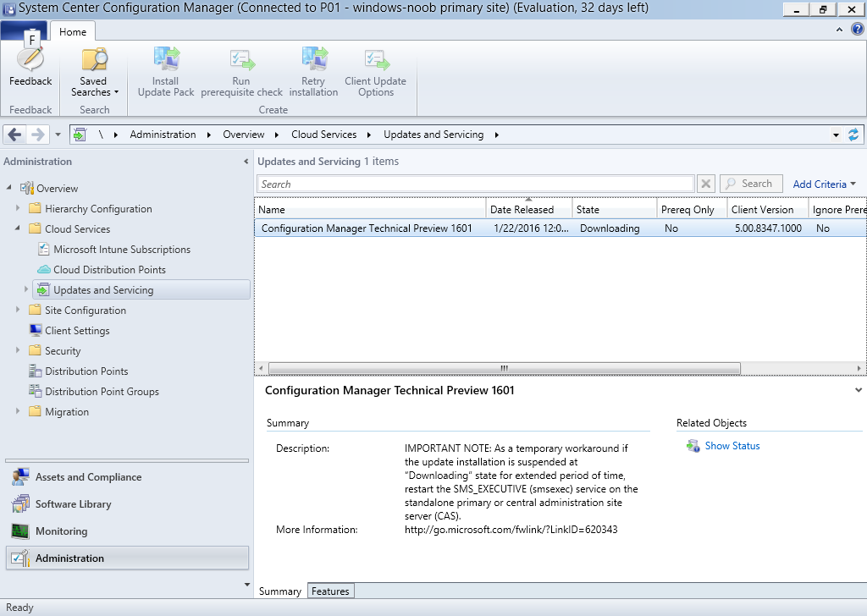Click the breadcrumb root node icon
867x616 pixels.
tap(80, 135)
